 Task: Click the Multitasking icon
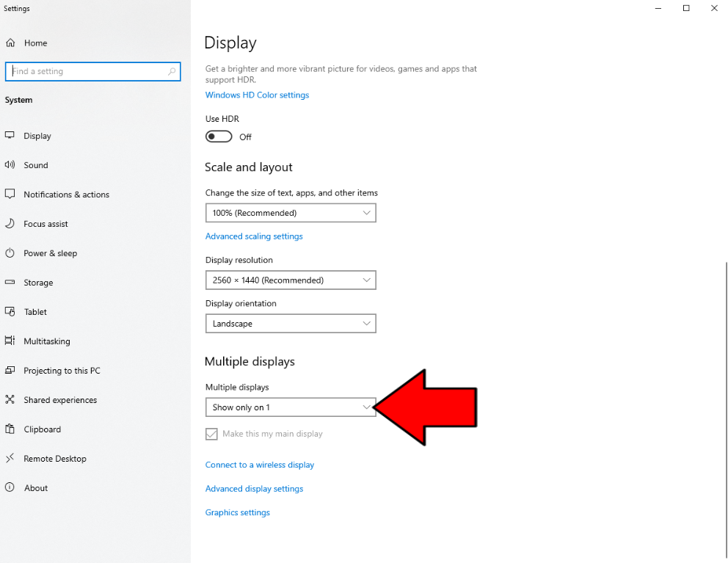10,341
